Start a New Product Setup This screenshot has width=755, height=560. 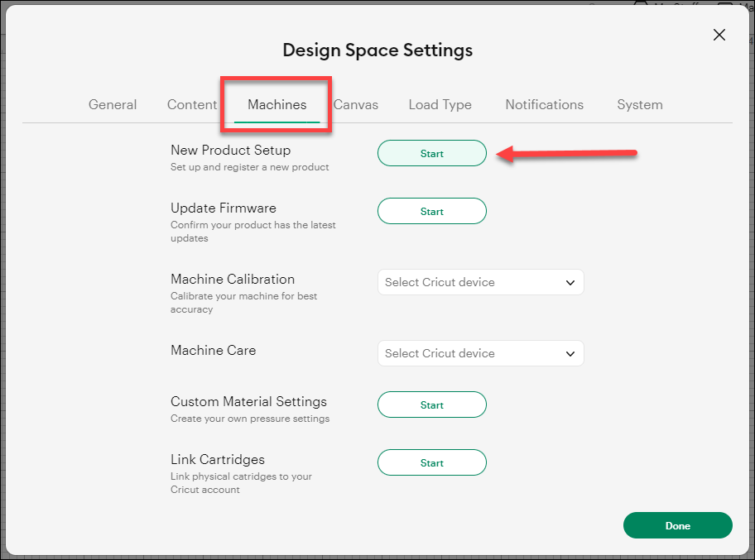click(431, 153)
